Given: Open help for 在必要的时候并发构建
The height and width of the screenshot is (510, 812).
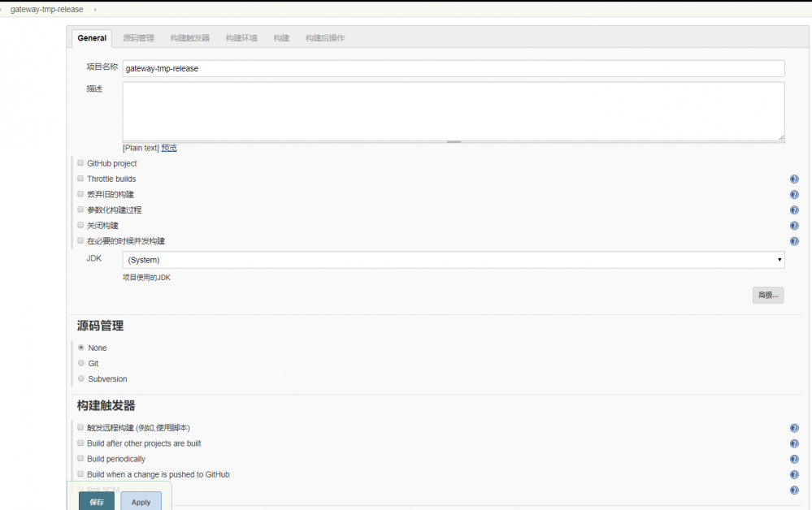Looking at the screenshot, I should (x=794, y=240).
